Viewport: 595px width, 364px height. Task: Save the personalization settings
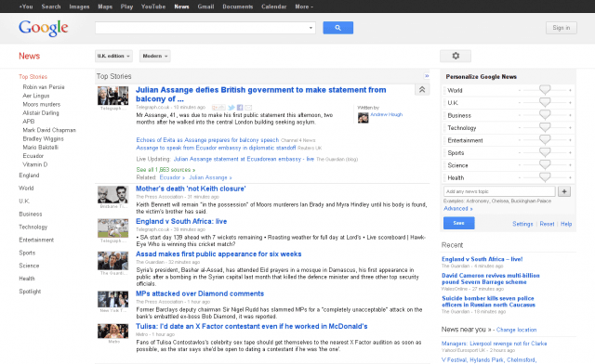458,223
